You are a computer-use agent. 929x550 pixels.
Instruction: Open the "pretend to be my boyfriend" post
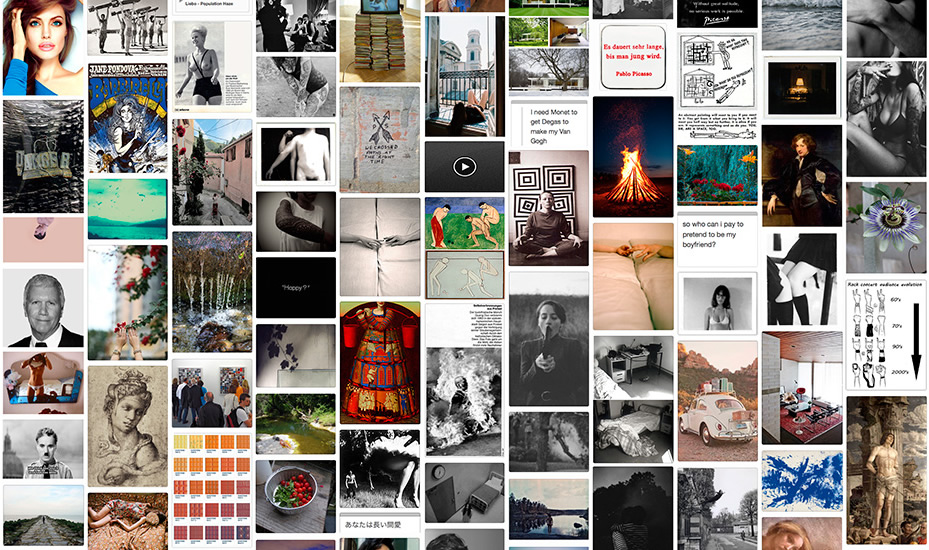pos(717,239)
